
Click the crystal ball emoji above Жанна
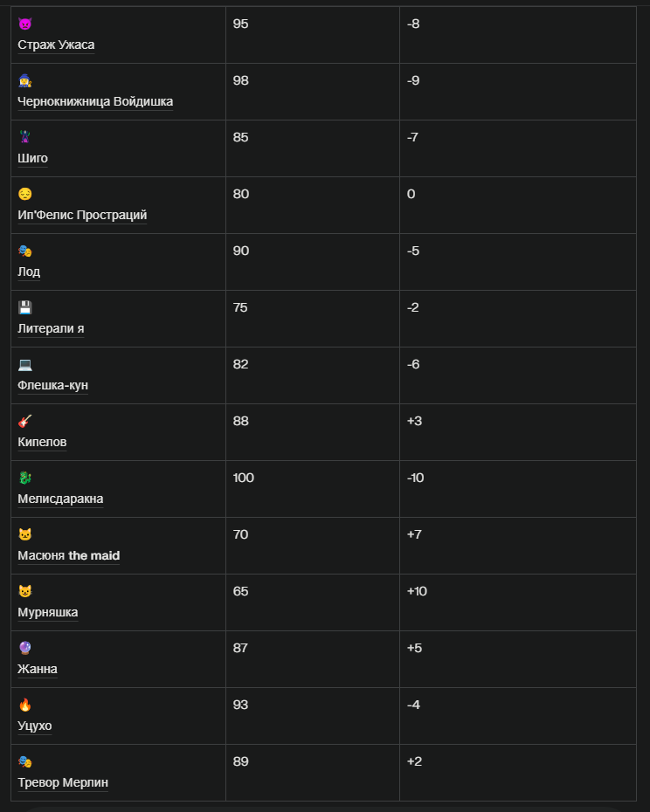[24, 649]
